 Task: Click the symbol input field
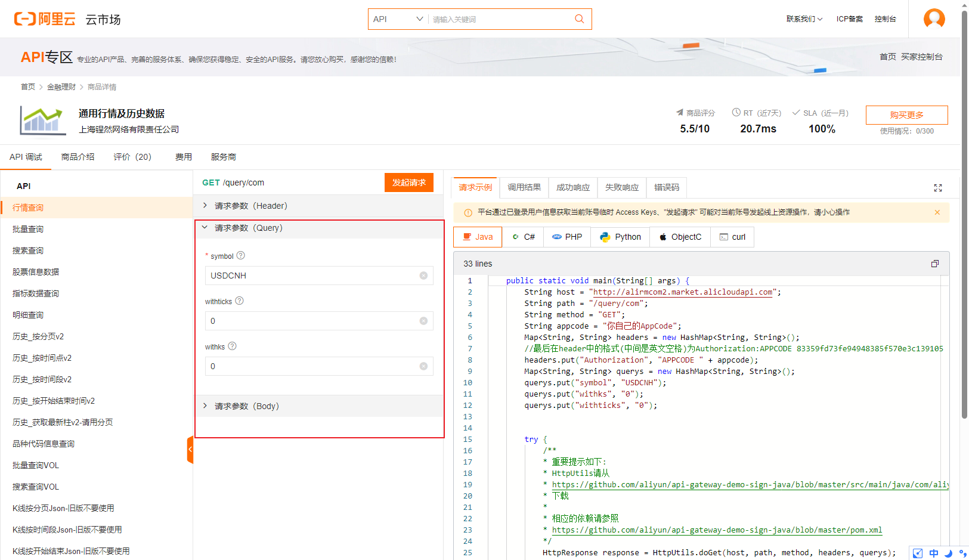coord(319,276)
